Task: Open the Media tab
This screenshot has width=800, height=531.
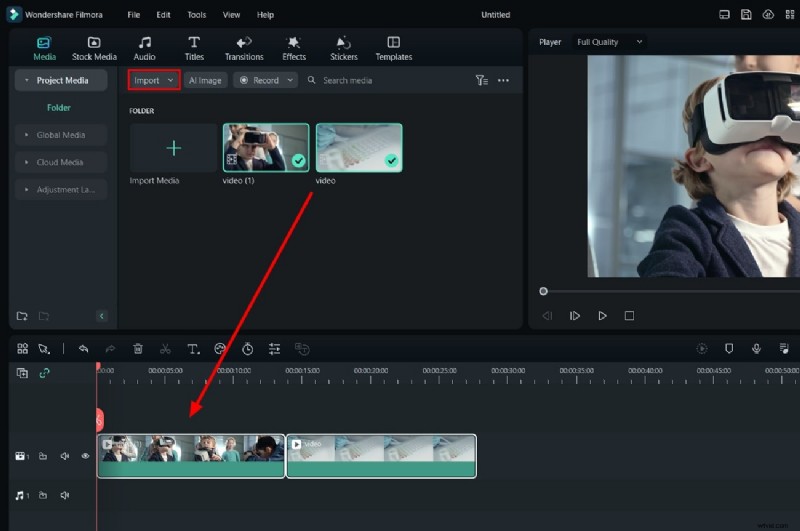Action: [x=44, y=49]
